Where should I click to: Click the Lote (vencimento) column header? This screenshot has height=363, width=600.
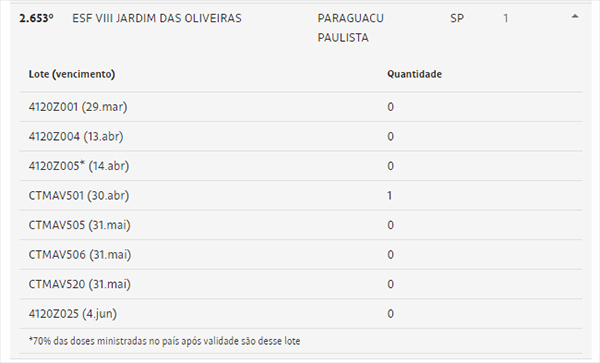pyautogui.click(x=72, y=74)
